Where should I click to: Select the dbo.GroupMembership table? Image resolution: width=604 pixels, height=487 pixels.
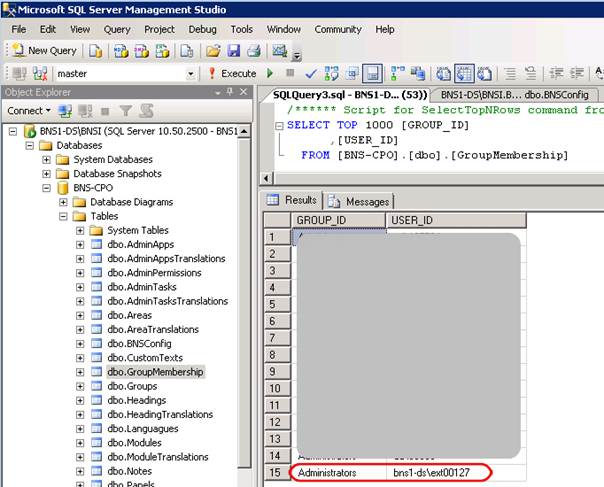(155, 372)
